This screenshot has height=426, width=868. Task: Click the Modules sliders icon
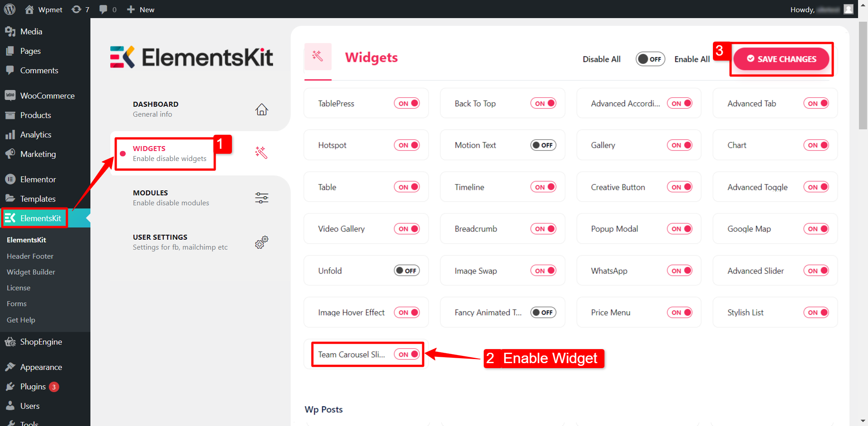(262, 198)
